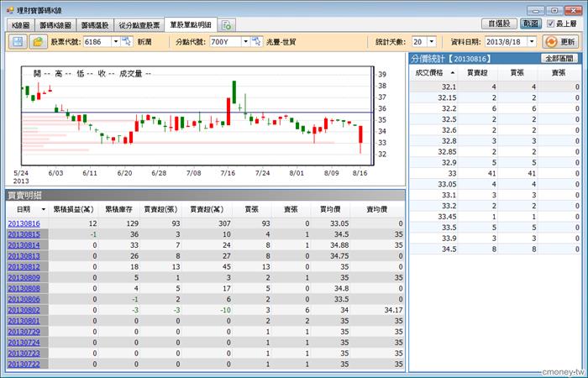Image resolution: width=588 pixels, height=378 pixels.
Task: Click the branch code field showing 700Y
Action: point(225,42)
